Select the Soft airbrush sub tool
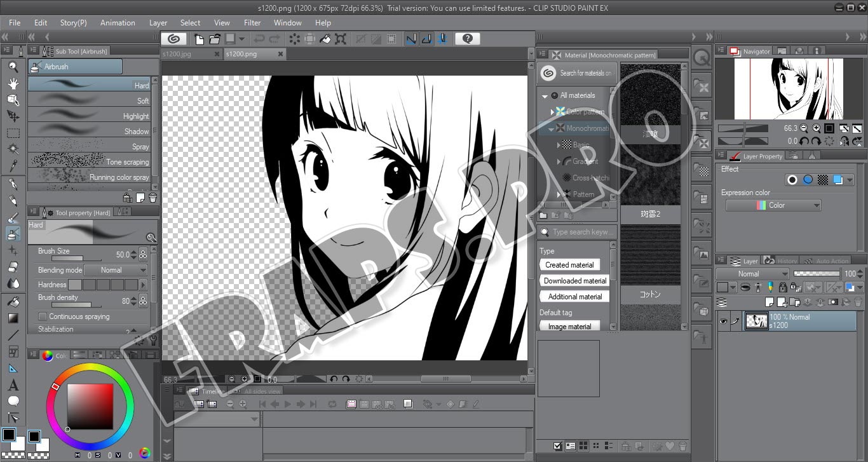This screenshot has height=462, width=868. pyautogui.click(x=89, y=100)
